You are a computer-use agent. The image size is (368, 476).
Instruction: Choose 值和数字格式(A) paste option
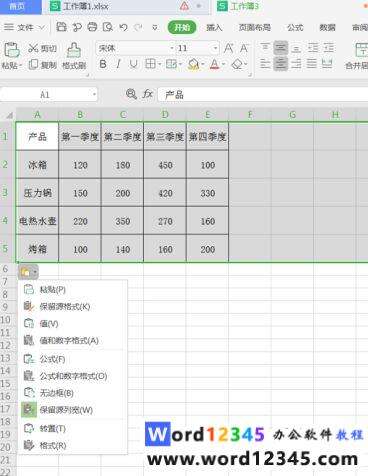pyautogui.click(x=73, y=340)
